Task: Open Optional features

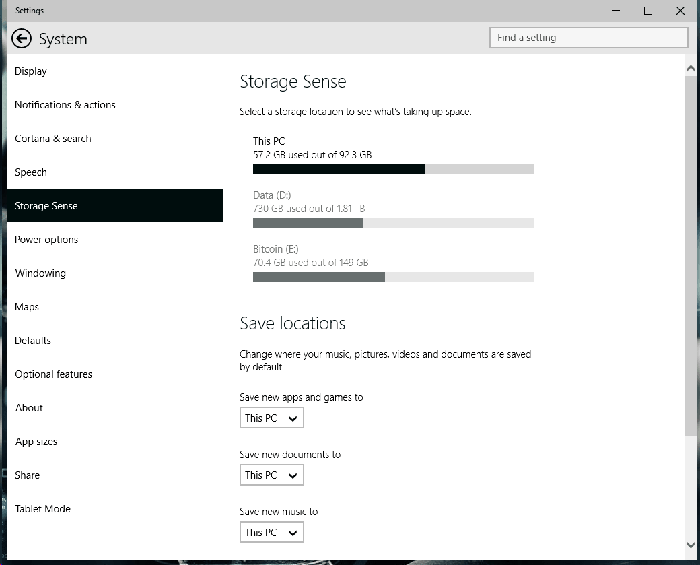Action: coord(54,375)
